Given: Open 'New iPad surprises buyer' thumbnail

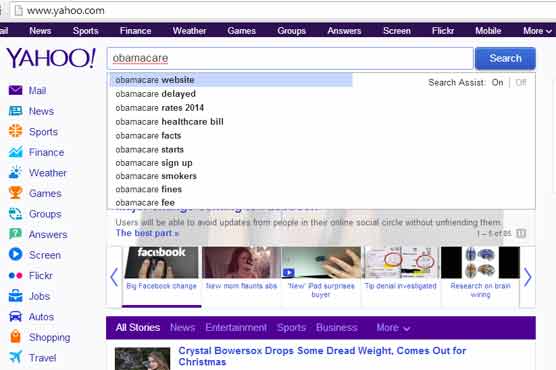Looking at the screenshot, I should 321,263.
